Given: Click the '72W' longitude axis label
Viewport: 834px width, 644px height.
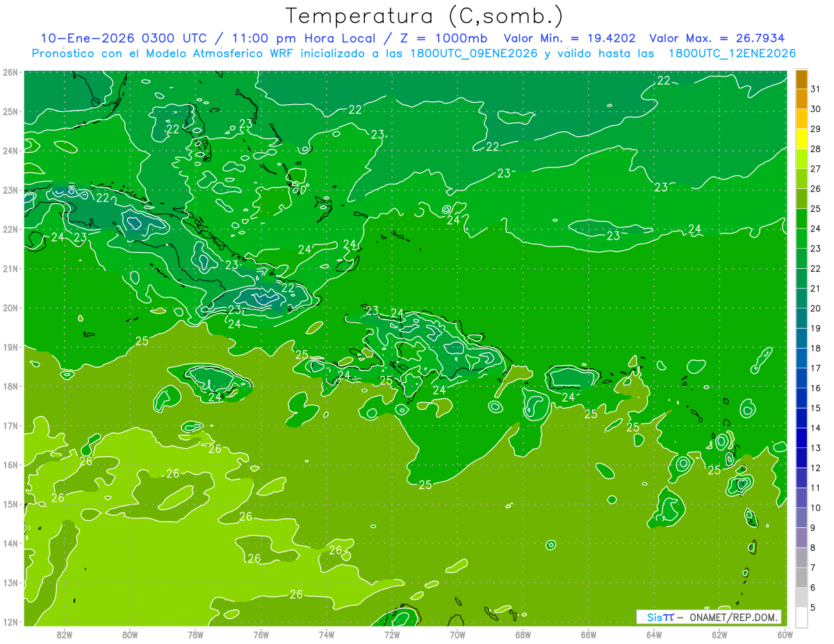Looking at the screenshot, I should point(392,635).
